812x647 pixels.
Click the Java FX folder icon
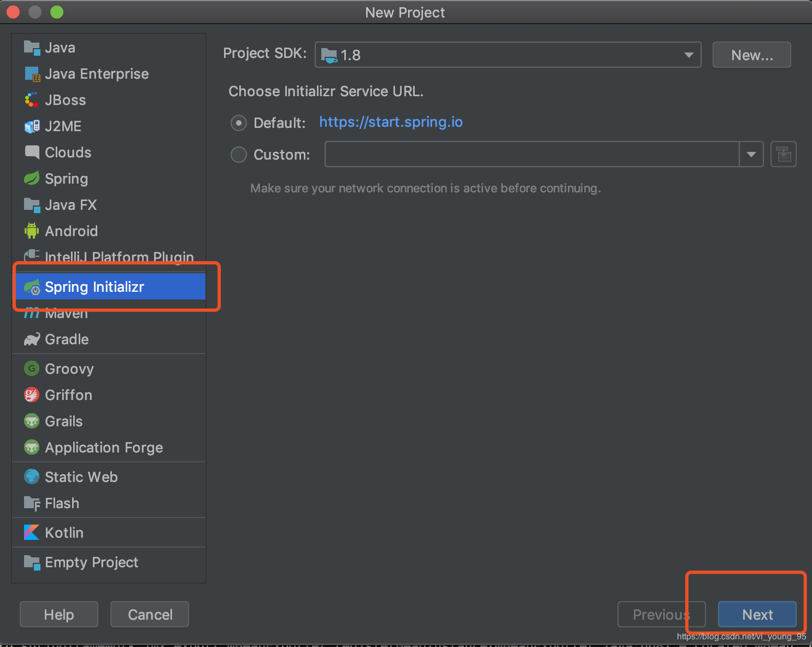(32, 205)
